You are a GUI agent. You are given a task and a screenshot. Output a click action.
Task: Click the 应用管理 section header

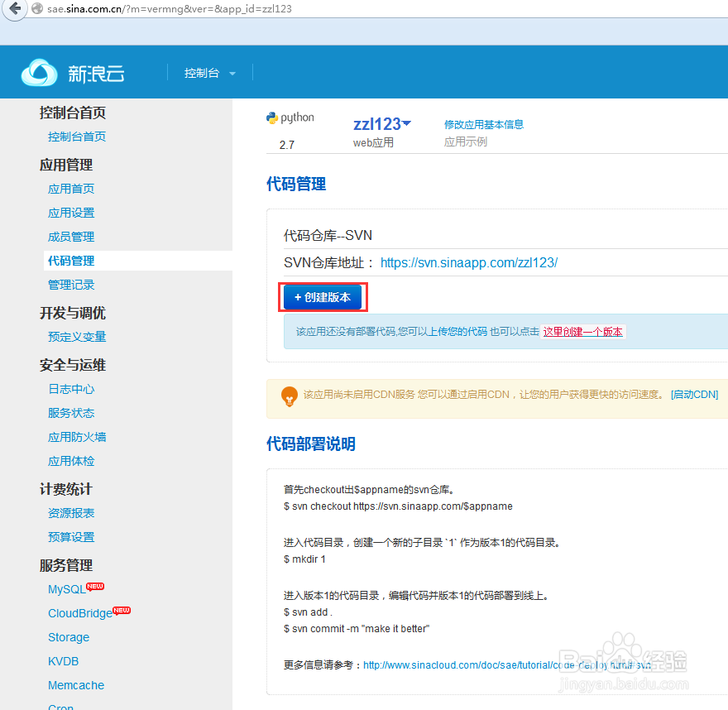click(66, 165)
